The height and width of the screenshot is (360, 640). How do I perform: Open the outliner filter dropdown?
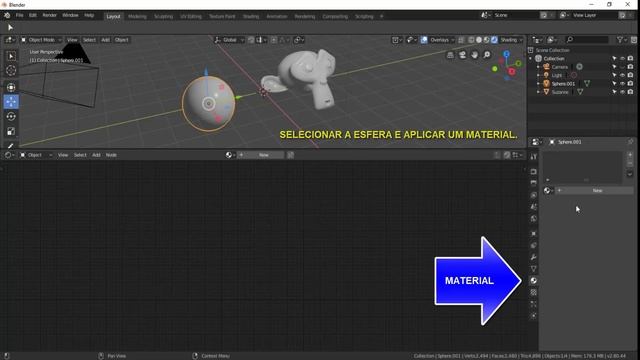[622, 40]
